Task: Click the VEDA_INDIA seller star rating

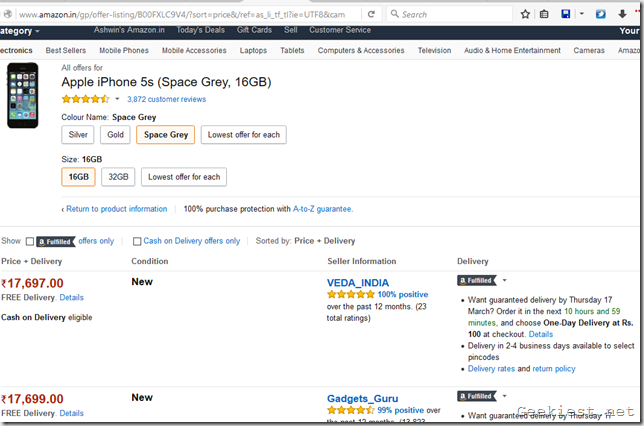Action: point(350,295)
